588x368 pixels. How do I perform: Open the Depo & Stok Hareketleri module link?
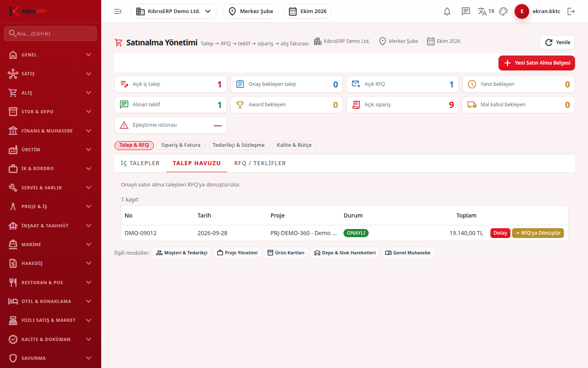click(345, 253)
